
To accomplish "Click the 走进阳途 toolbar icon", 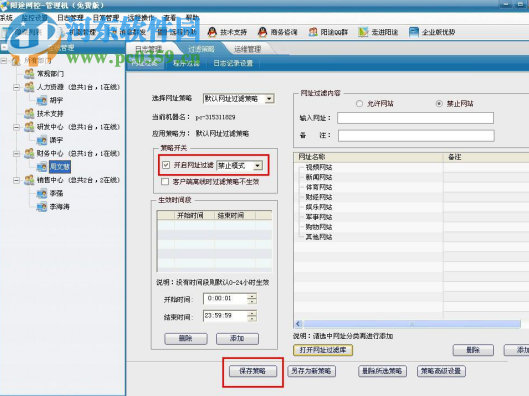I will click(x=363, y=32).
